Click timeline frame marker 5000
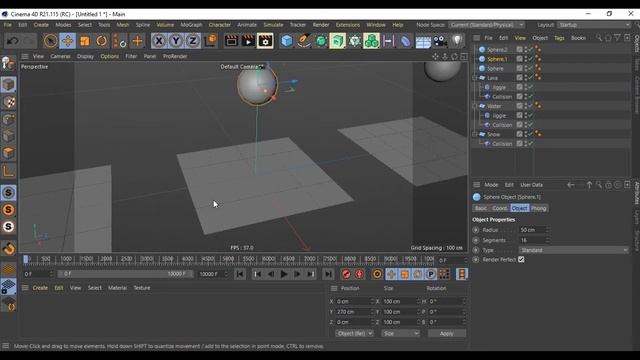640x360 pixels. (x=228, y=259)
